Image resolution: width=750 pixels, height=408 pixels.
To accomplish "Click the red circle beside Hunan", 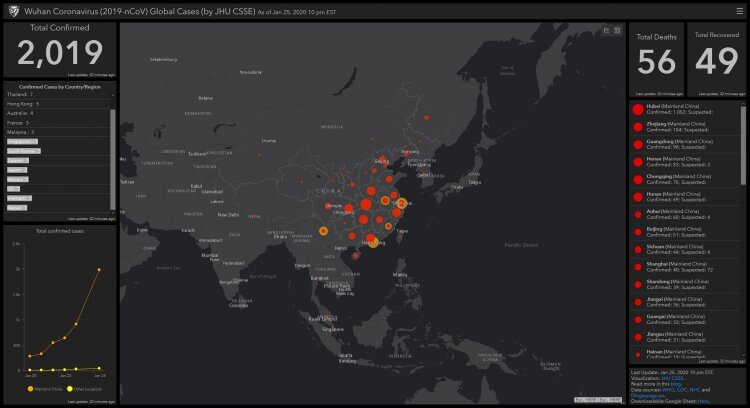I will pos(638,197).
